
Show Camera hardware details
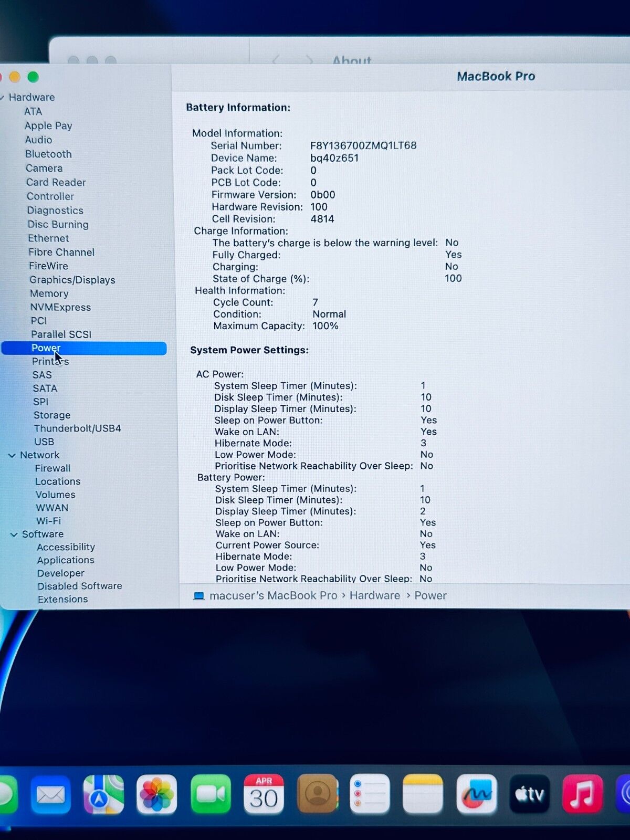pos(44,168)
